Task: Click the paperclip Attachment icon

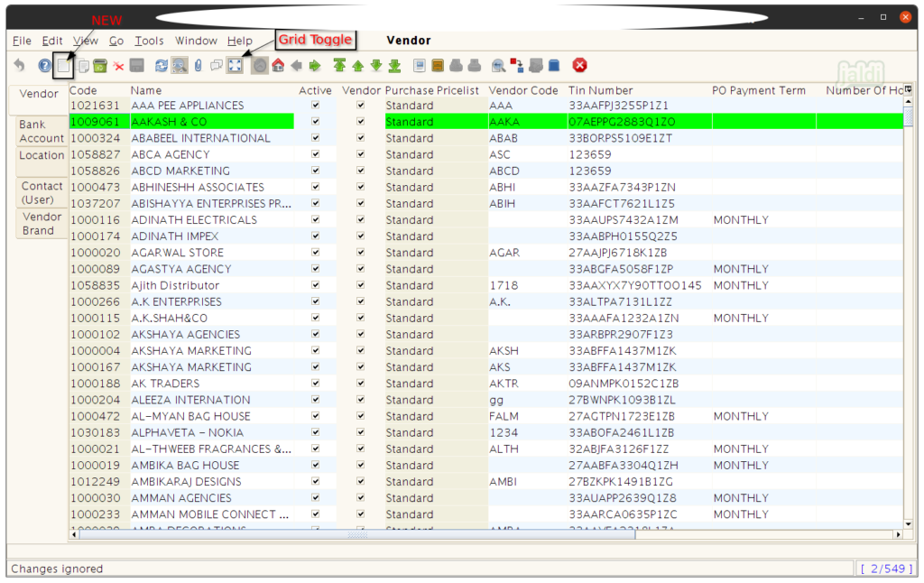Action: 198,66
